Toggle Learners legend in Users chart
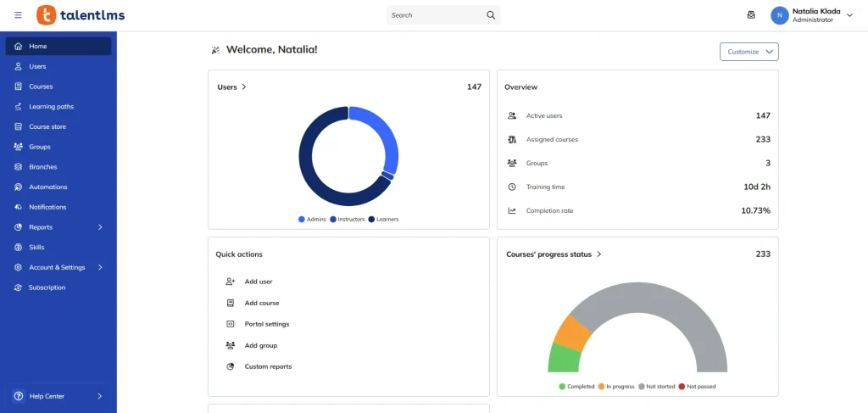This screenshot has height=413, width=868. pyautogui.click(x=383, y=220)
